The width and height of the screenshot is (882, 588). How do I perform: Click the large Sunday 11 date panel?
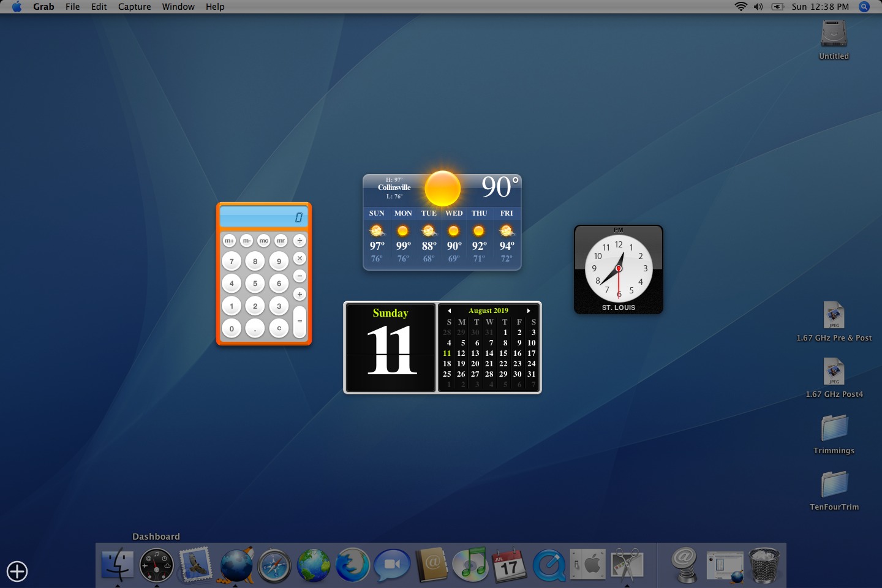[390, 347]
